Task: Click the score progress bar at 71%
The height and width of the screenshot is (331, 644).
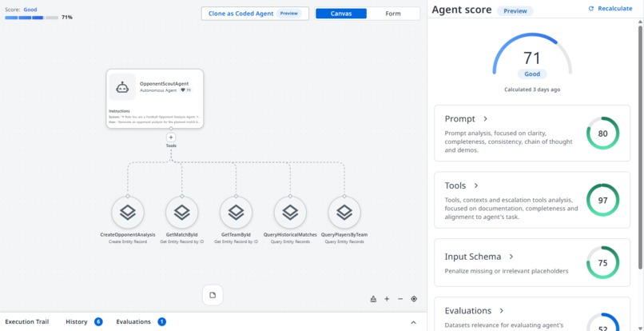Action: 32,18
